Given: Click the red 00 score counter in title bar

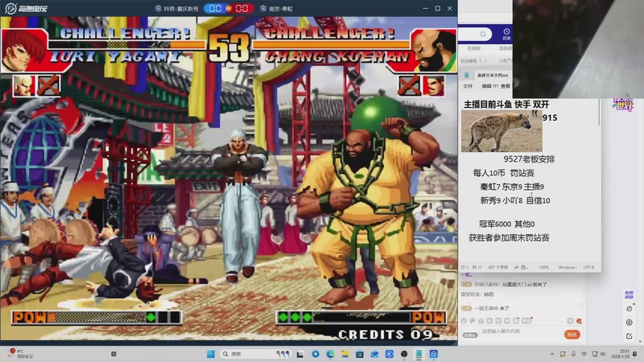Looking at the screenshot, I should tap(242, 9).
